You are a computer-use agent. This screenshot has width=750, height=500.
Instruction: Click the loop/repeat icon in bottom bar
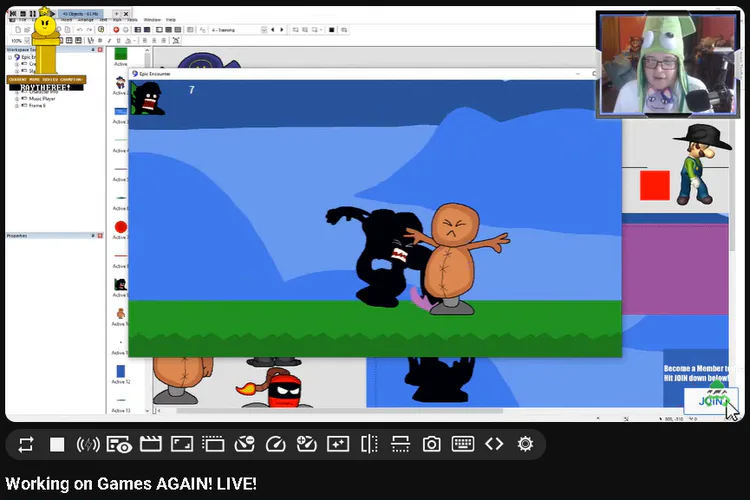[25, 444]
